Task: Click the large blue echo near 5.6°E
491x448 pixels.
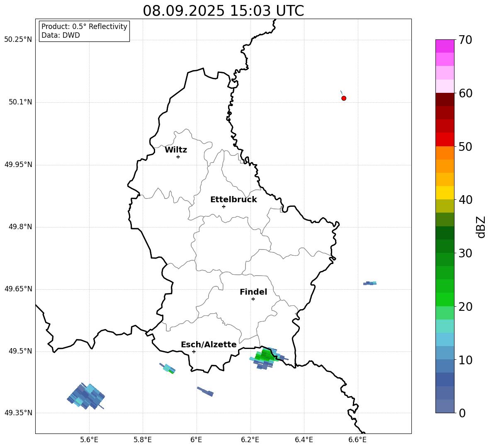Action: click(86, 396)
